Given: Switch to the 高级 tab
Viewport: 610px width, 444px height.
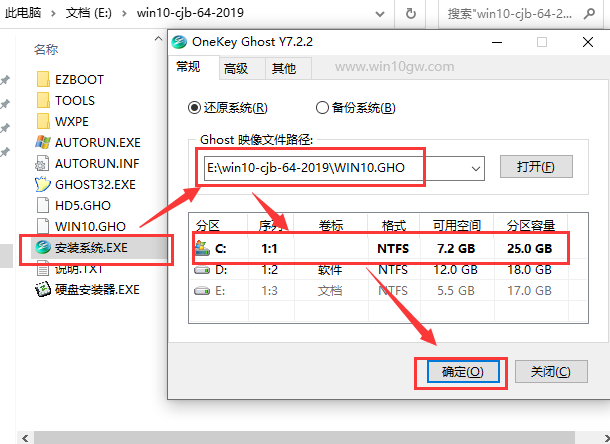Looking at the screenshot, I should (x=236, y=69).
